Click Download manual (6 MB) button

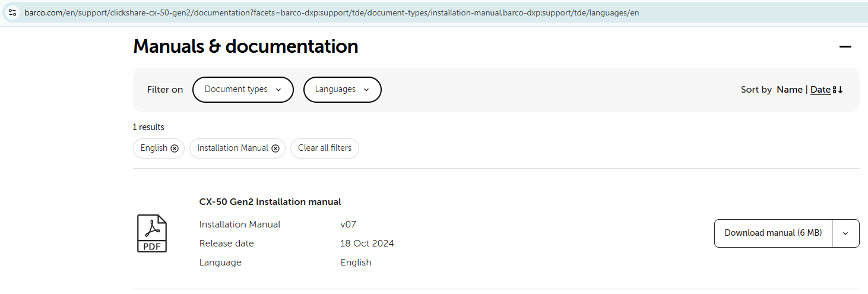coord(773,233)
